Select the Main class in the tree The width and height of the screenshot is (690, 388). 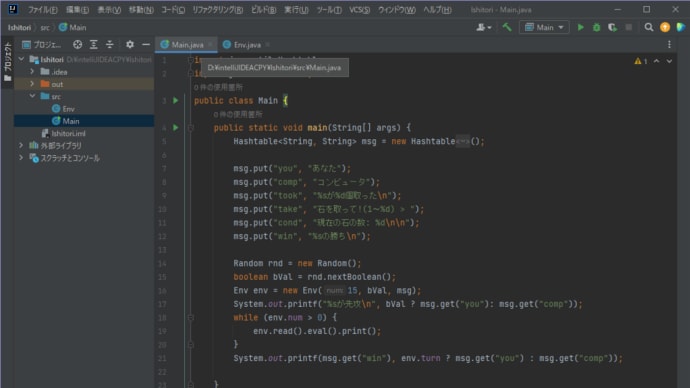click(66, 121)
